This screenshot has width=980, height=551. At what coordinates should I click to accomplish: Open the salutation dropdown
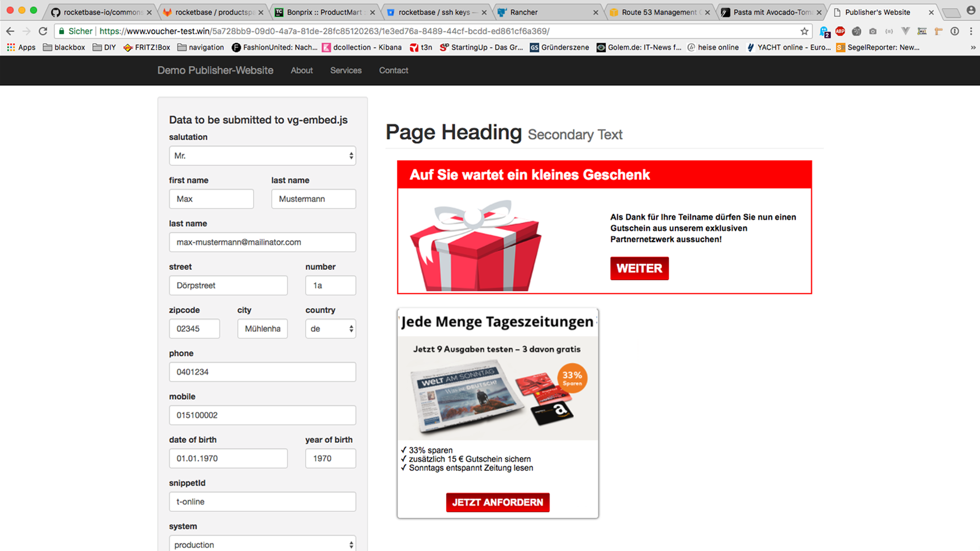tap(262, 156)
